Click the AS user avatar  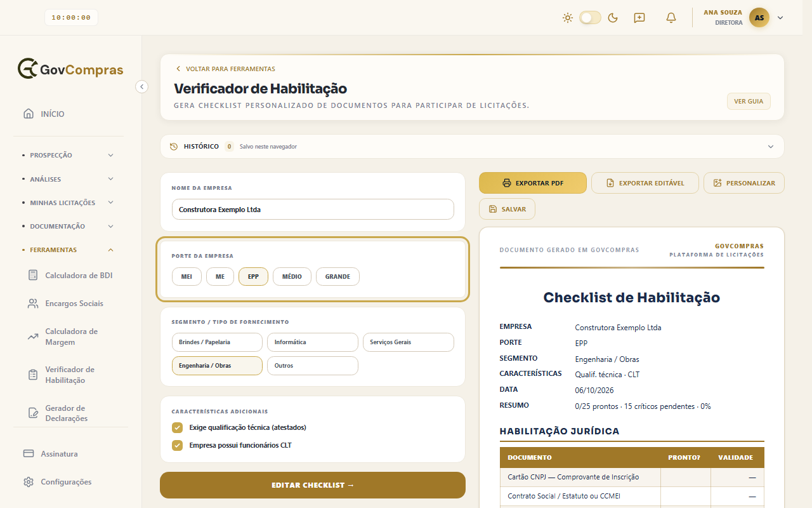point(759,18)
